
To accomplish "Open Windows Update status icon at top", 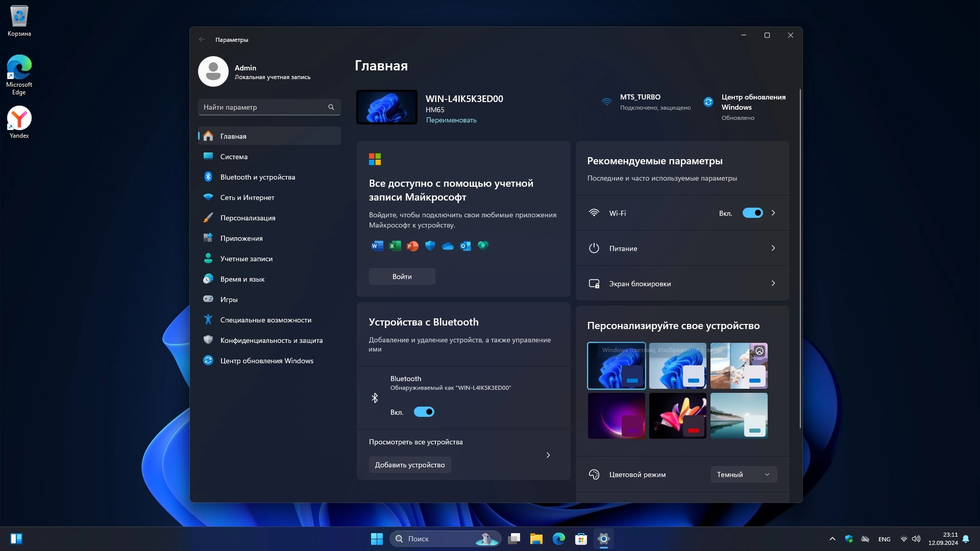I will [708, 102].
